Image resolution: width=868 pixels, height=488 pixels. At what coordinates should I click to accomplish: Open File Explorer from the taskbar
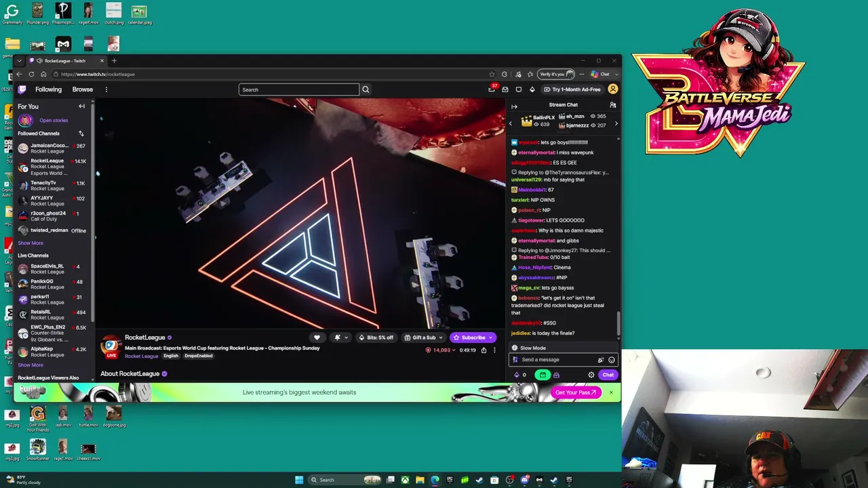pos(420,480)
